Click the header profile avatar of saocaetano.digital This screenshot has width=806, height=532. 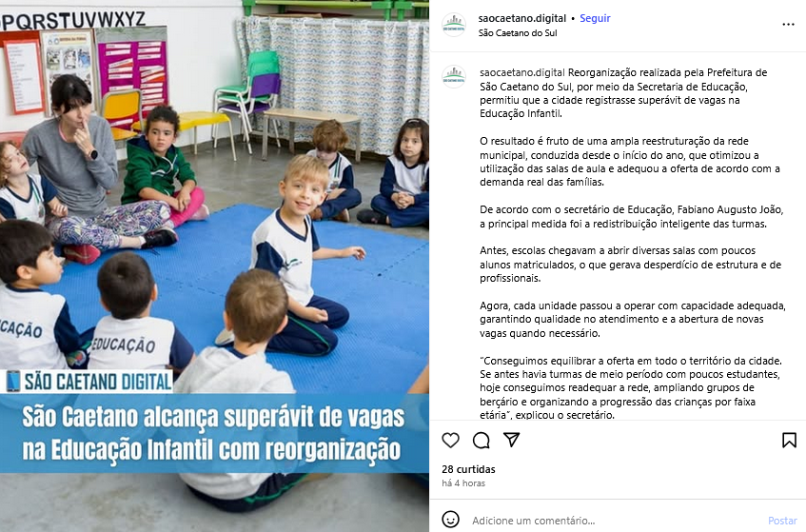point(454,25)
